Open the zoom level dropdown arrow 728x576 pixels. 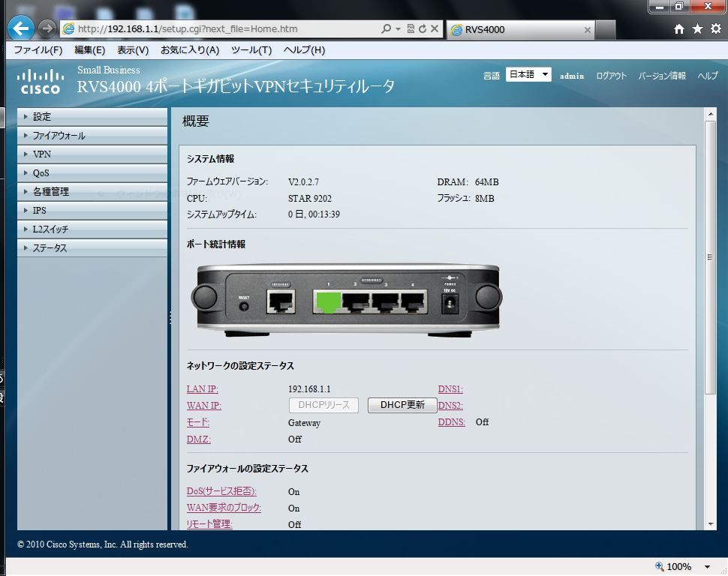tap(707, 567)
